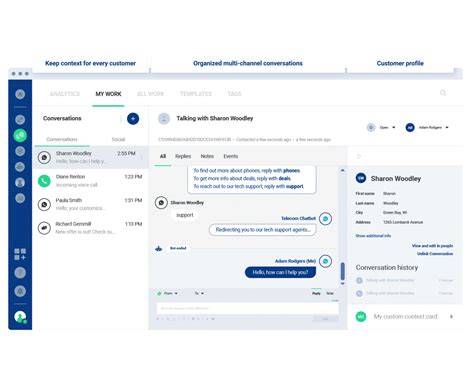Select the MY WORK tab

click(108, 94)
